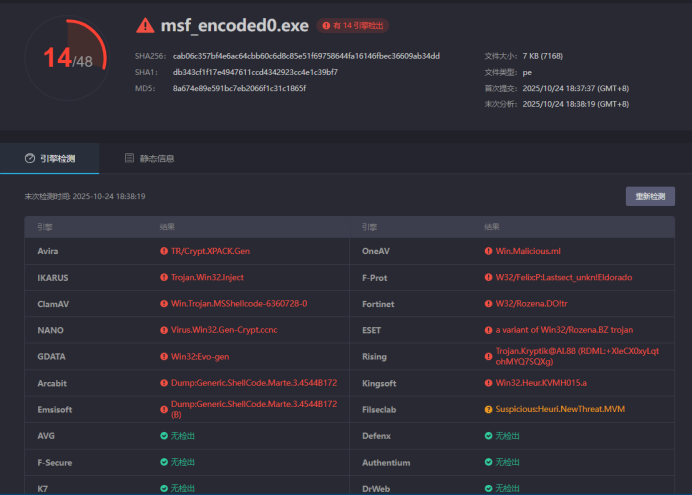Click the alert icon in the Arcabit row

click(x=164, y=383)
